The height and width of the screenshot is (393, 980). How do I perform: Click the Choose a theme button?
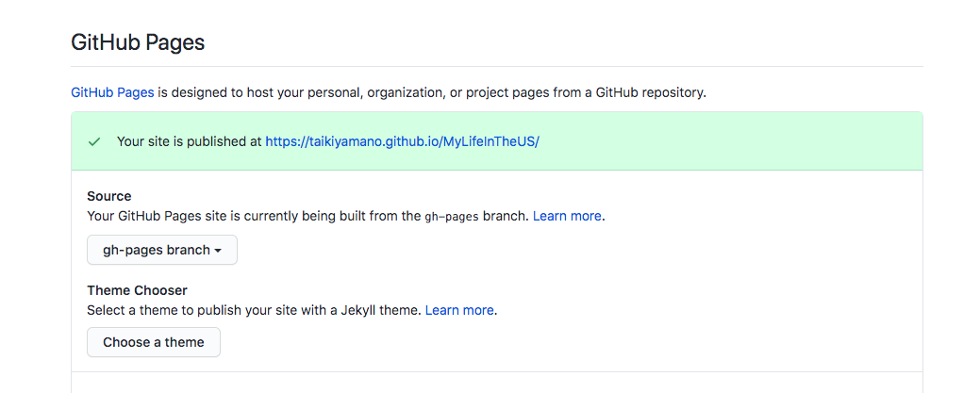154,342
